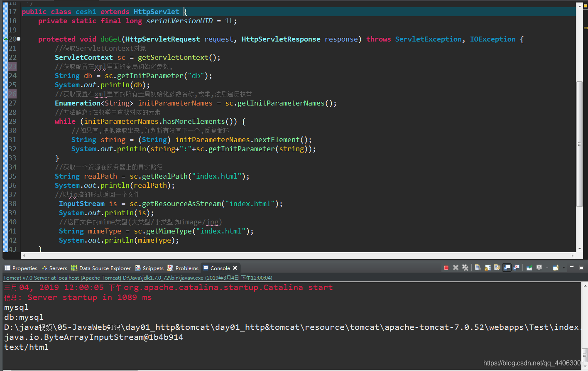Image resolution: width=588 pixels, height=371 pixels.
Task: Click line number 23 breakpoint marker
Action: (12, 66)
